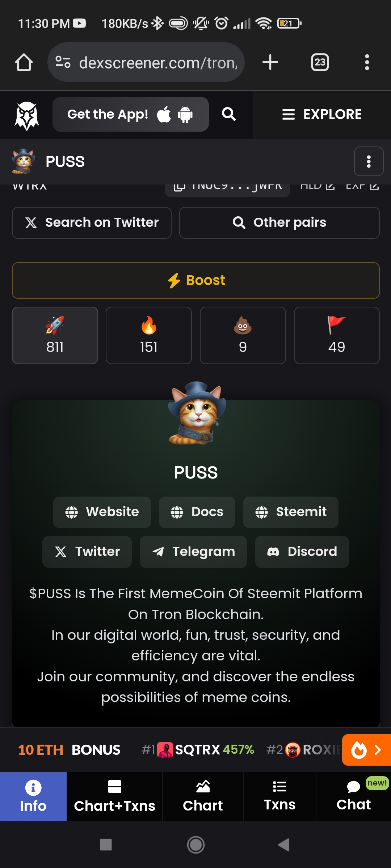Open the search magnifier icon in header

tap(228, 114)
